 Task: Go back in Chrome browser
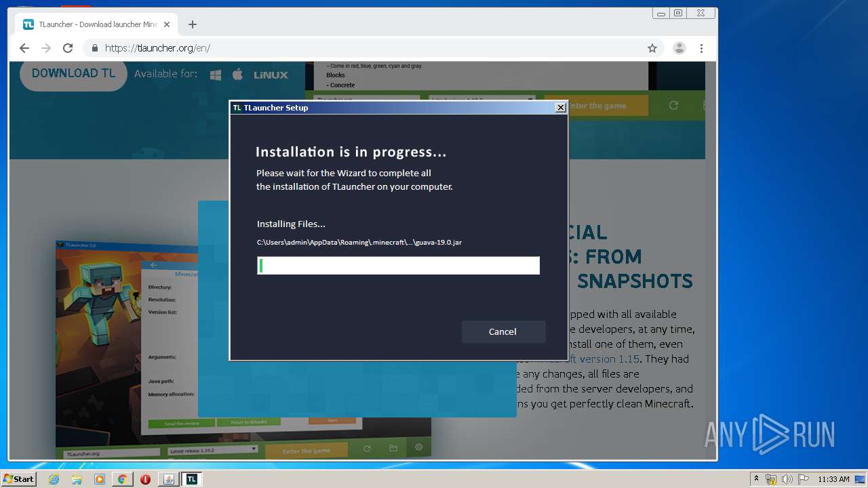click(x=24, y=48)
